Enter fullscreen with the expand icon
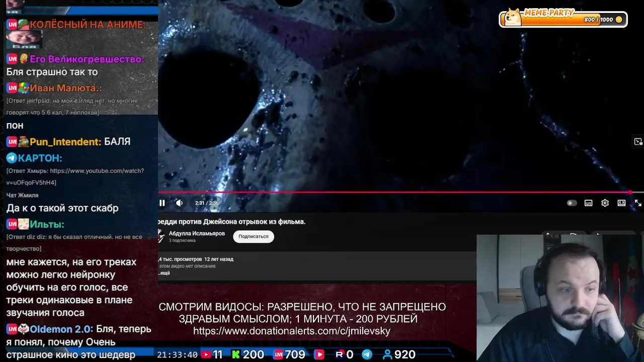The width and height of the screenshot is (644, 362). coord(638,203)
